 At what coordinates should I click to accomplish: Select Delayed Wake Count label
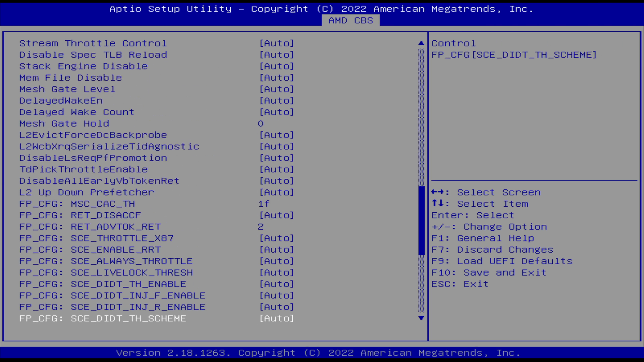click(77, 112)
